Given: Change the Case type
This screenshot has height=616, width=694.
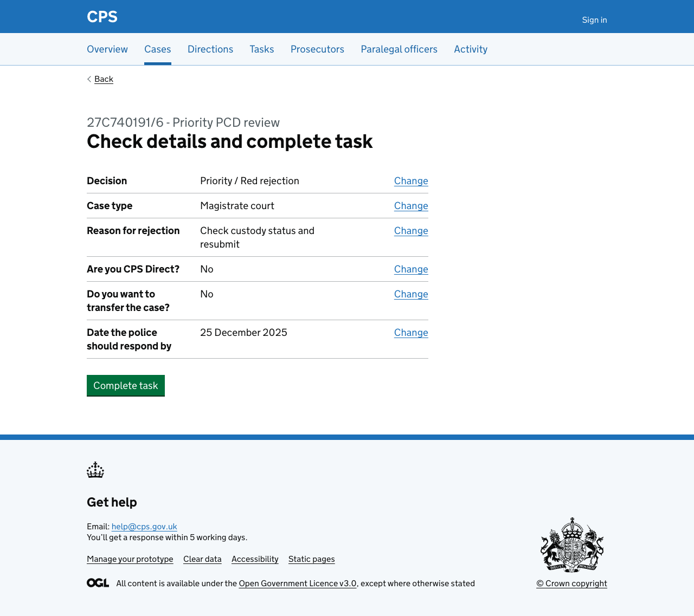Looking at the screenshot, I should pos(411,205).
